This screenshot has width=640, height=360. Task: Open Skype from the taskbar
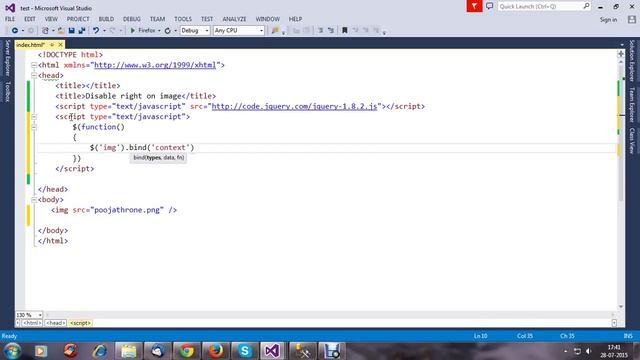point(245,351)
